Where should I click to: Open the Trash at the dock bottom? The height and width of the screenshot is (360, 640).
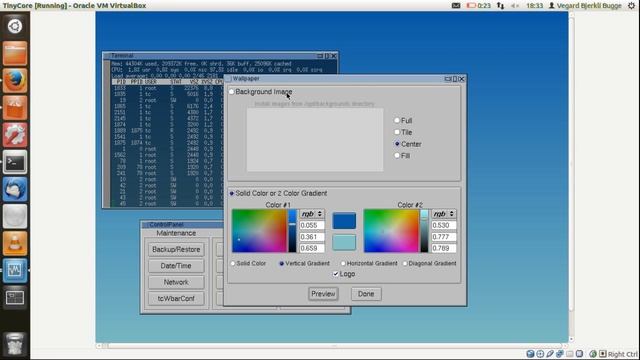click(15, 344)
